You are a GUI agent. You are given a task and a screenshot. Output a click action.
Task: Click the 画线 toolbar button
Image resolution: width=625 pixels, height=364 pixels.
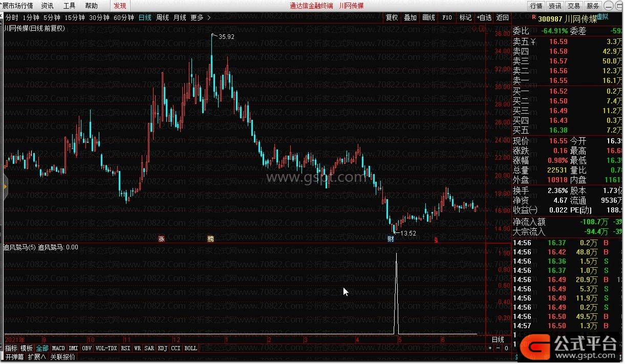[x=428, y=17]
